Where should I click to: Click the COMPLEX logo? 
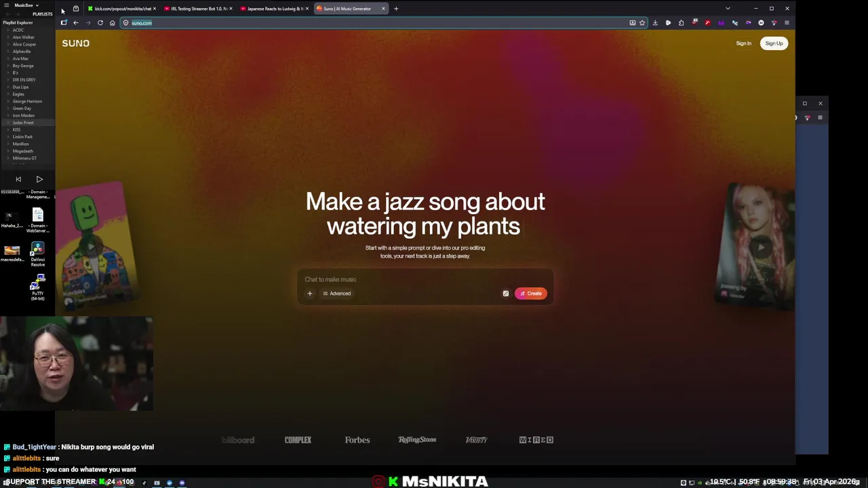point(298,440)
